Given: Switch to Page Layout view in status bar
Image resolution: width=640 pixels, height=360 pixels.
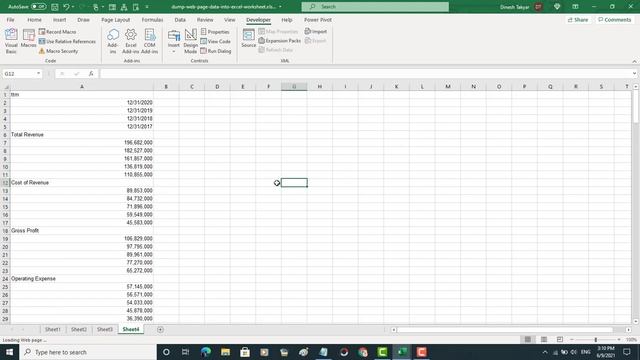Looking at the screenshot, I should click(544, 339).
